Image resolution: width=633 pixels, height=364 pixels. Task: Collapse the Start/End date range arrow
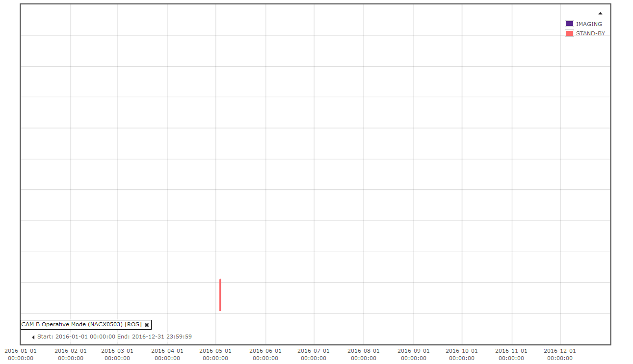coord(33,337)
